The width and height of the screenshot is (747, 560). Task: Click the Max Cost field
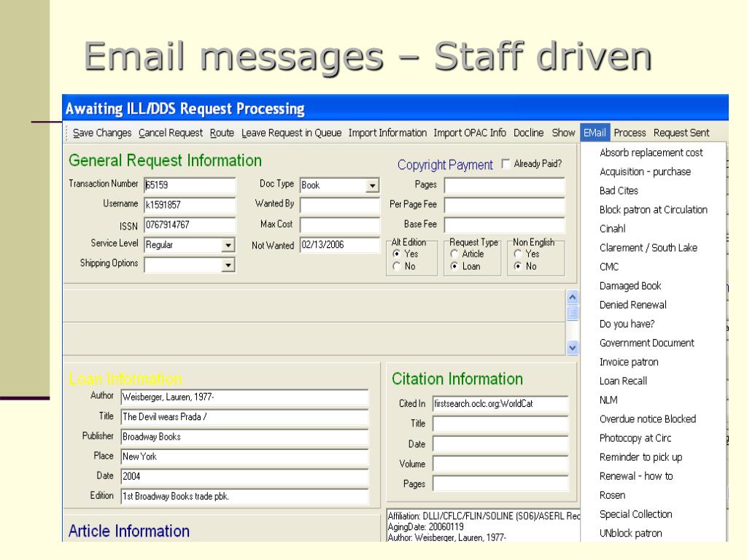point(340,225)
